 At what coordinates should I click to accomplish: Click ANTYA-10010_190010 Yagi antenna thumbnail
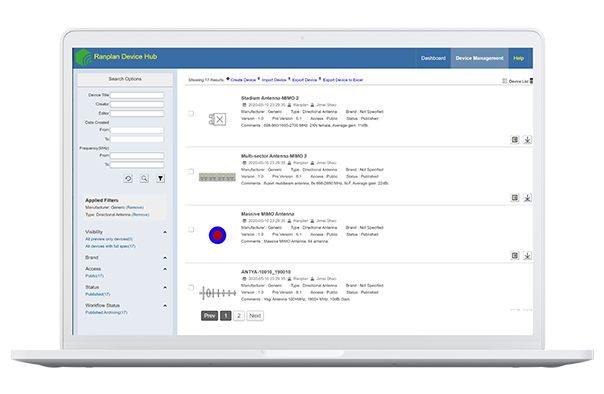click(x=218, y=293)
